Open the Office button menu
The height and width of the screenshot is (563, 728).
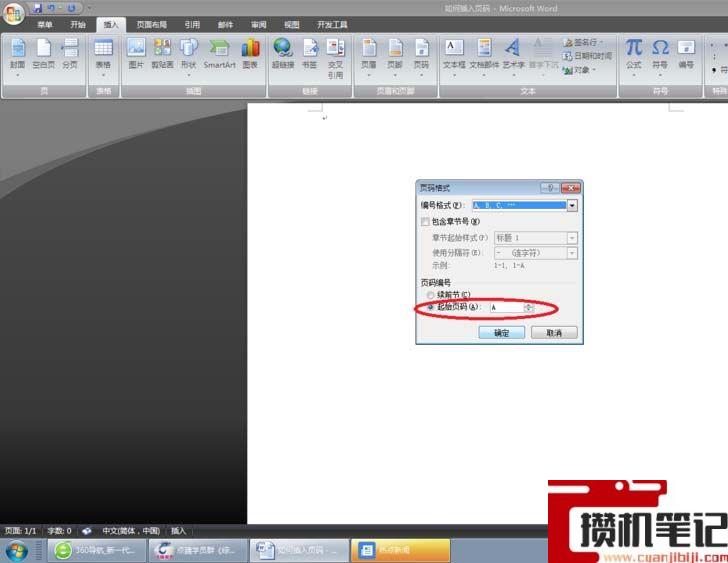(13, 13)
